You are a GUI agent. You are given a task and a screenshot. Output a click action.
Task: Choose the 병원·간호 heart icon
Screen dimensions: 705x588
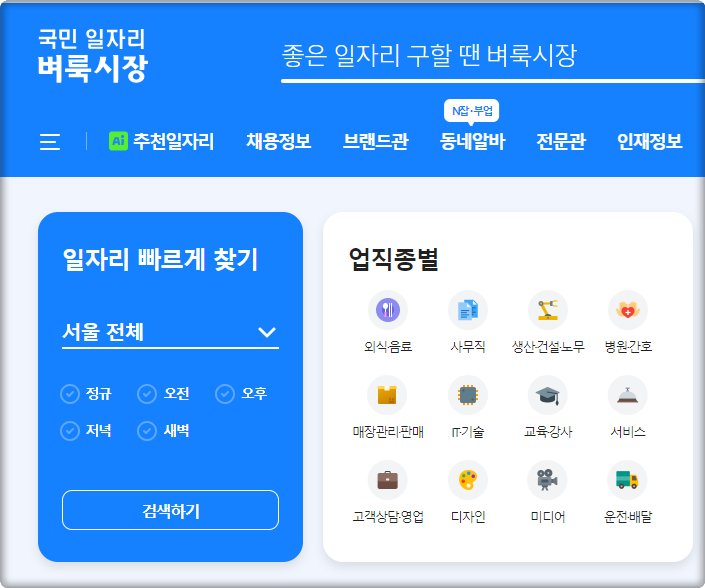click(x=628, y=310)
